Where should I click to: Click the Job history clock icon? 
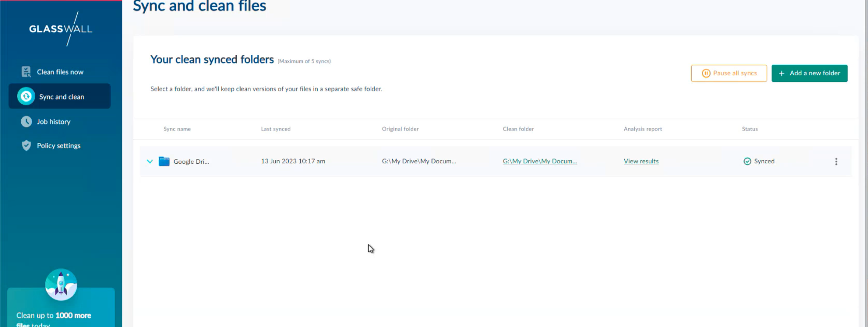pos(26,122)
